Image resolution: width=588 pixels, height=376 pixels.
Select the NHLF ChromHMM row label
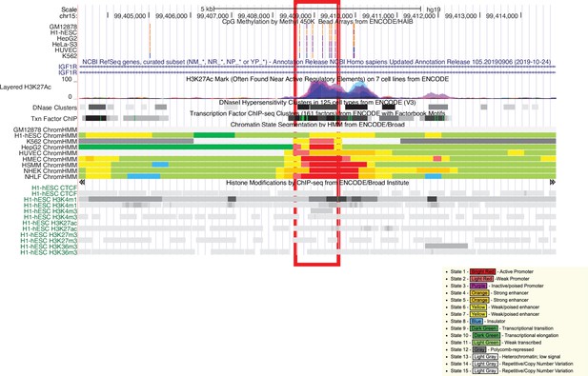pyautogui.click(x=51, y=177)
